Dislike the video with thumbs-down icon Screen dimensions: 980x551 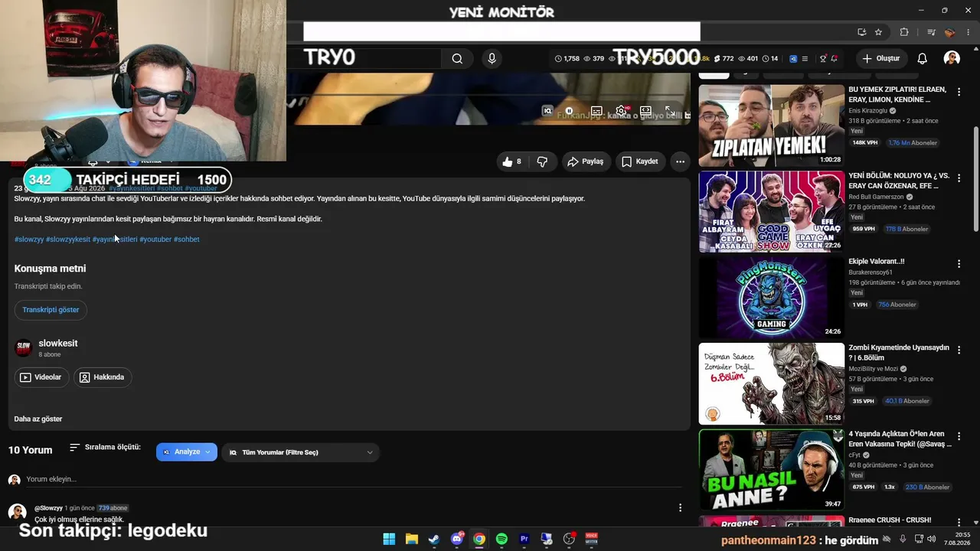542,161
